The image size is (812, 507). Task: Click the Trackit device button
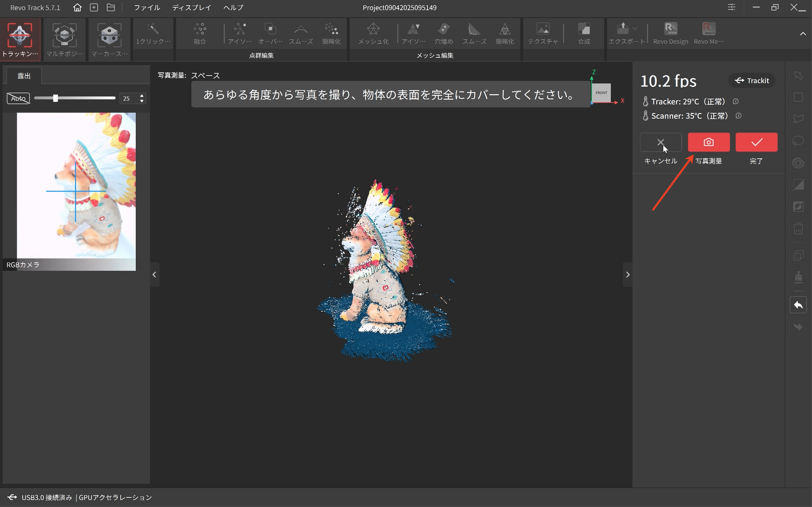click(751, 81)
